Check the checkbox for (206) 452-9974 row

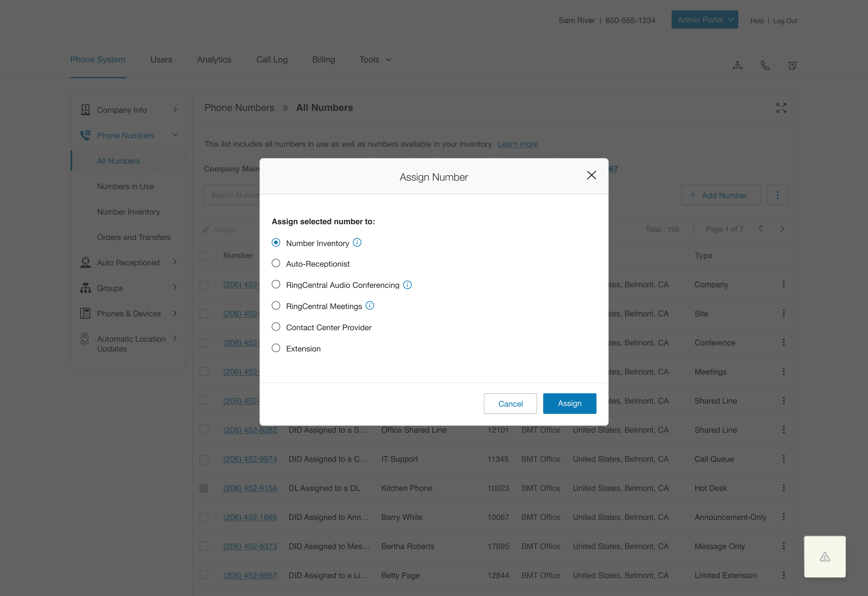click(x=204, y=459)
